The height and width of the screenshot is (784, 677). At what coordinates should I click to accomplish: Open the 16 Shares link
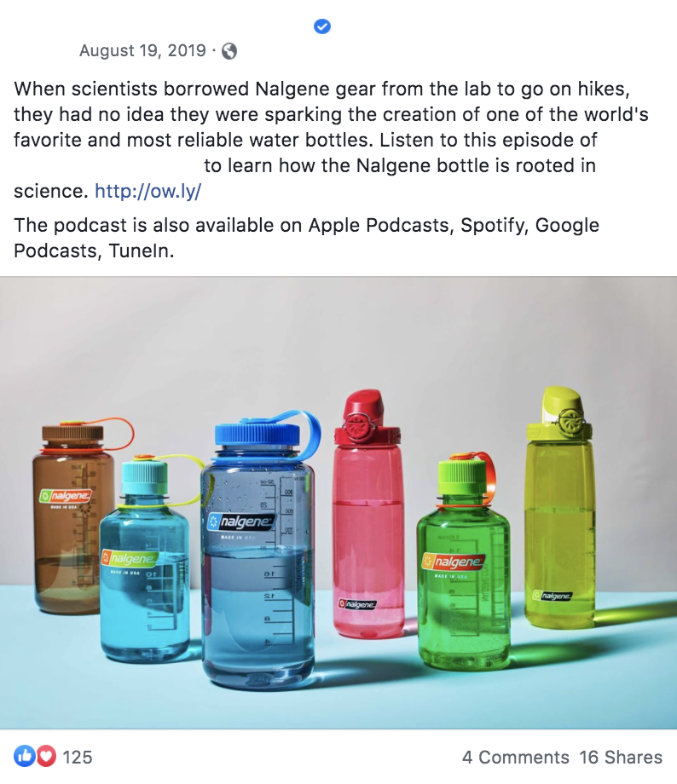click(621, 757)
